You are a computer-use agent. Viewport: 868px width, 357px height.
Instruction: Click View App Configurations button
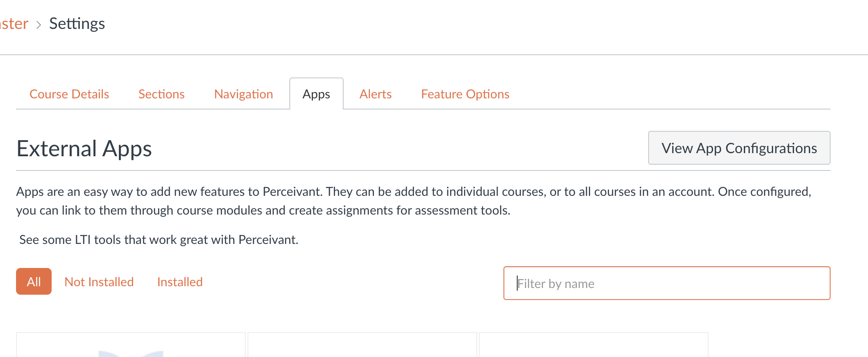point(739,148)
